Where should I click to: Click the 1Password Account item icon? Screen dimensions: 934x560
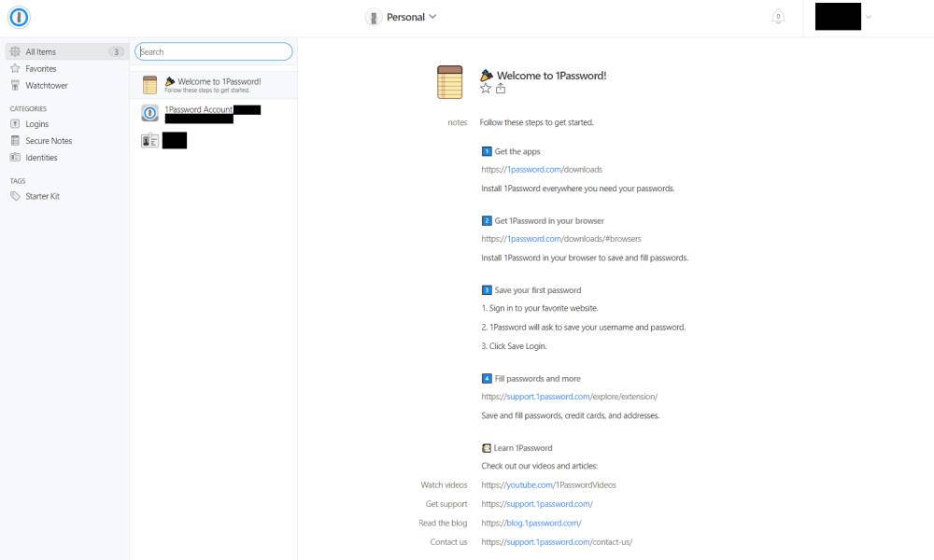tap(149, 113)
